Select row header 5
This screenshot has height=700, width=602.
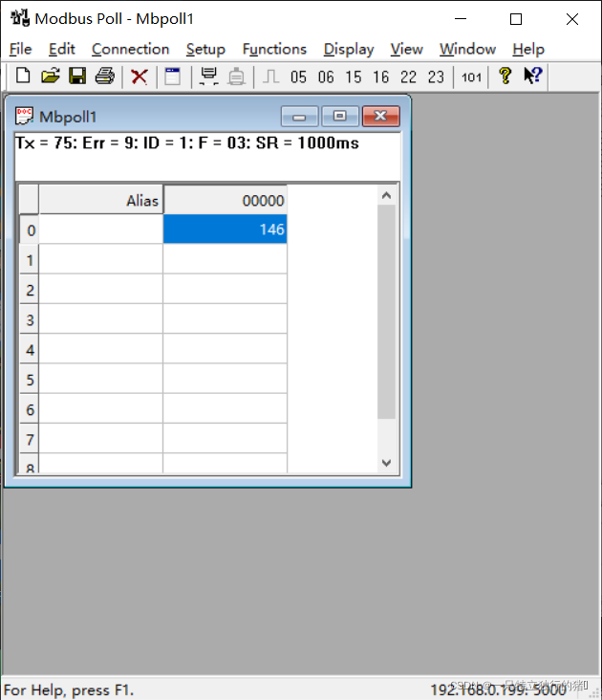pos(30,380)
